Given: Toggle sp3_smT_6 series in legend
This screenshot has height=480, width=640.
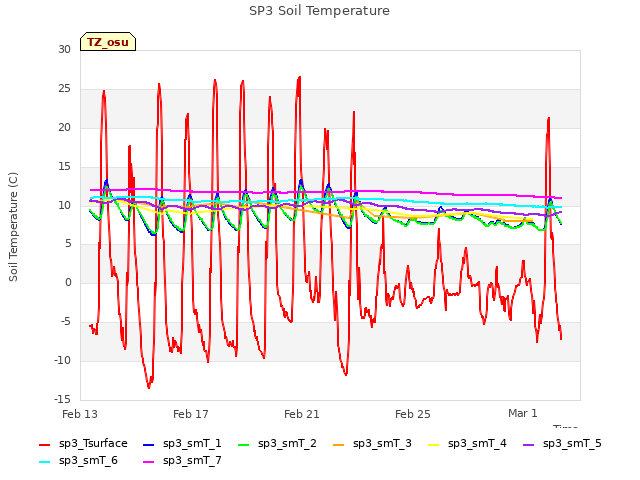Looking at the screenshot, I should click(x=78, y=460).
